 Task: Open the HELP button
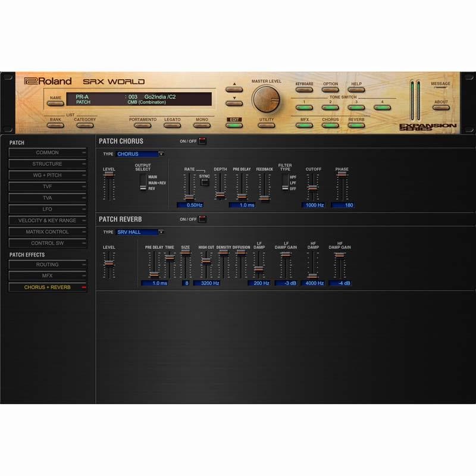(x=356, y=90)
